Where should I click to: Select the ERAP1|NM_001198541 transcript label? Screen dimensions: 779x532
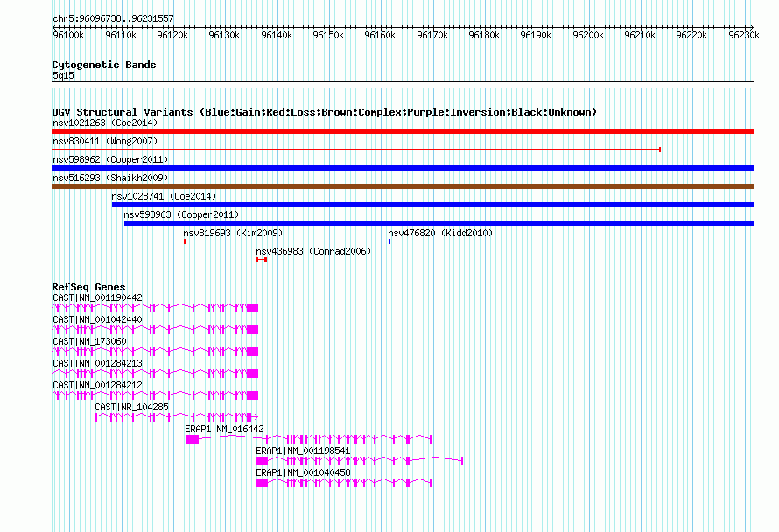tap(303, 451)
